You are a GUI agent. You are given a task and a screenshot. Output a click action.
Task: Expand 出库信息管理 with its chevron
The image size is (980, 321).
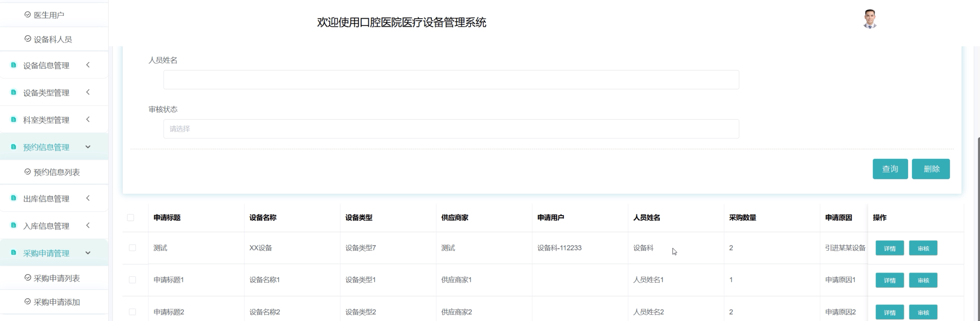pos(88,198)
